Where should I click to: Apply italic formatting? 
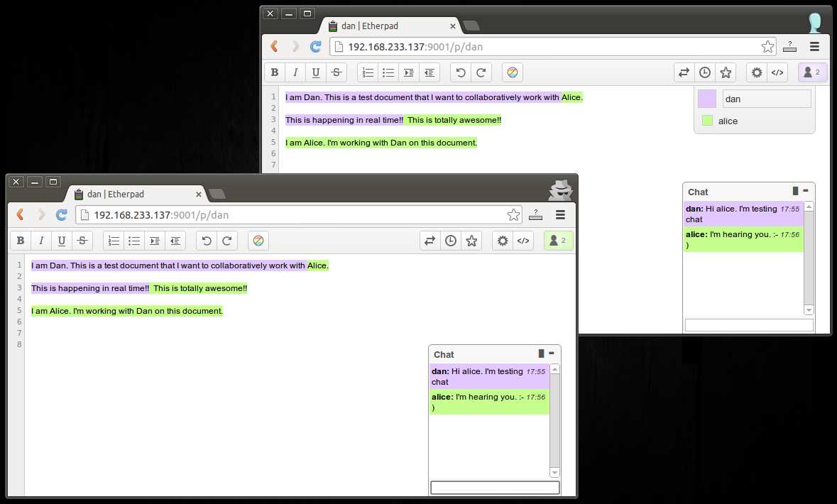[x=41, y=240]
